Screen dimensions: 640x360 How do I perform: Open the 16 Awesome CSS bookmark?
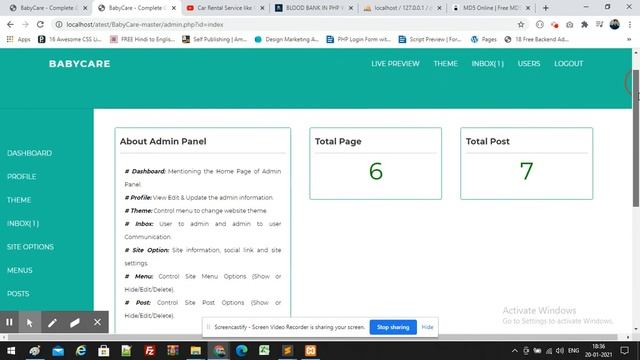coord(69,39)
